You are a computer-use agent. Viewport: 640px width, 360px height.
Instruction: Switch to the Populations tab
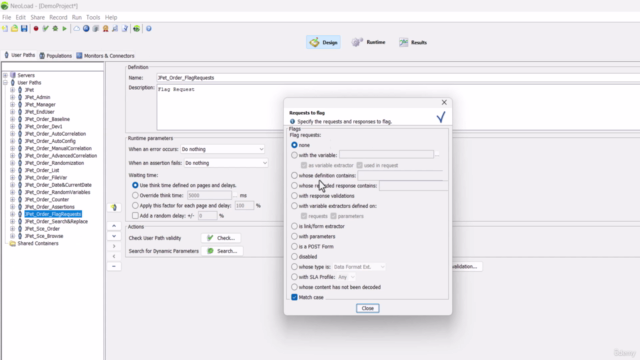(56, 56)
